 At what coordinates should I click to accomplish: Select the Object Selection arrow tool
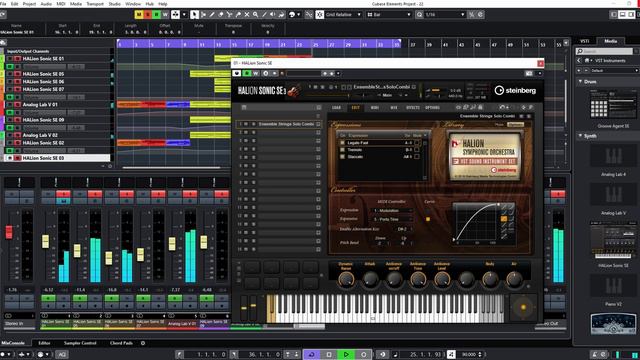click(195, 15)
